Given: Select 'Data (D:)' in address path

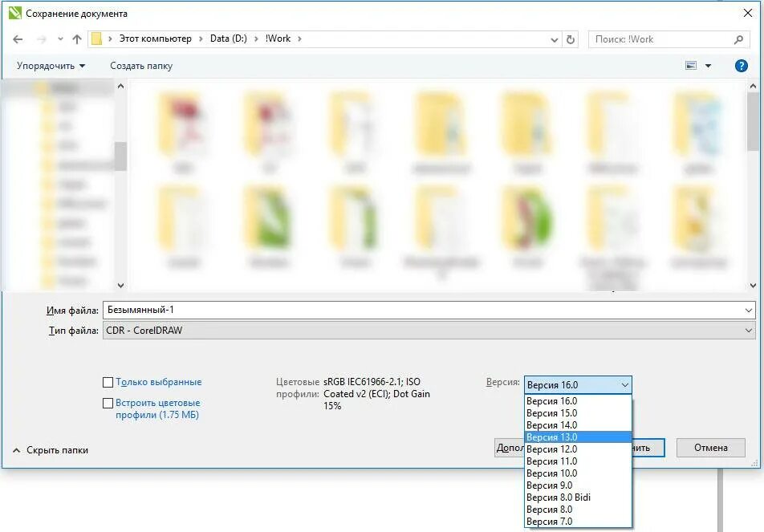Looking at the screenshot, I should click(x=229, y=39).
